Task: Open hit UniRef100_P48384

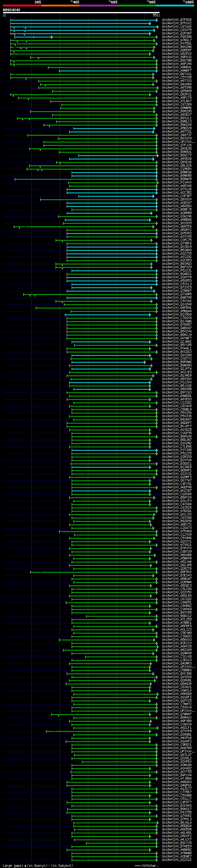Action: (x=177, y=37)
